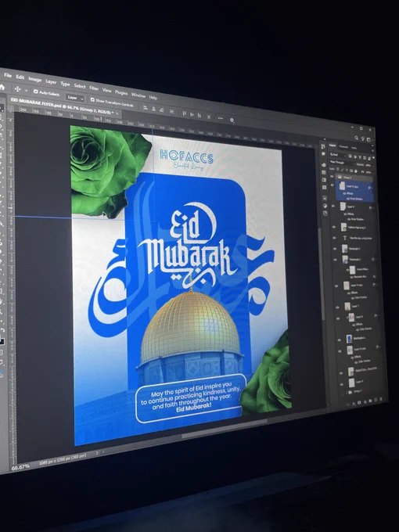This screenshot has height=532, width=399.
Task: Click the create new layer icon
Action: point(376,399)
